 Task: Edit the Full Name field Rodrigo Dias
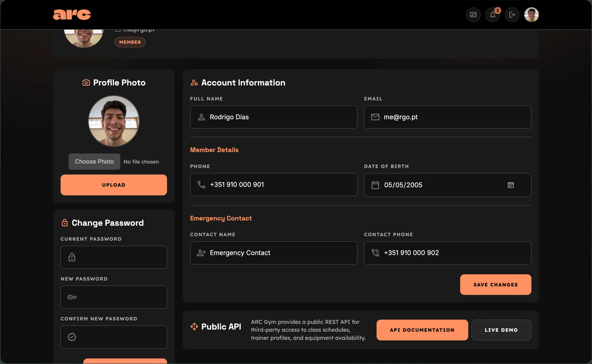[x=274, y=117]
